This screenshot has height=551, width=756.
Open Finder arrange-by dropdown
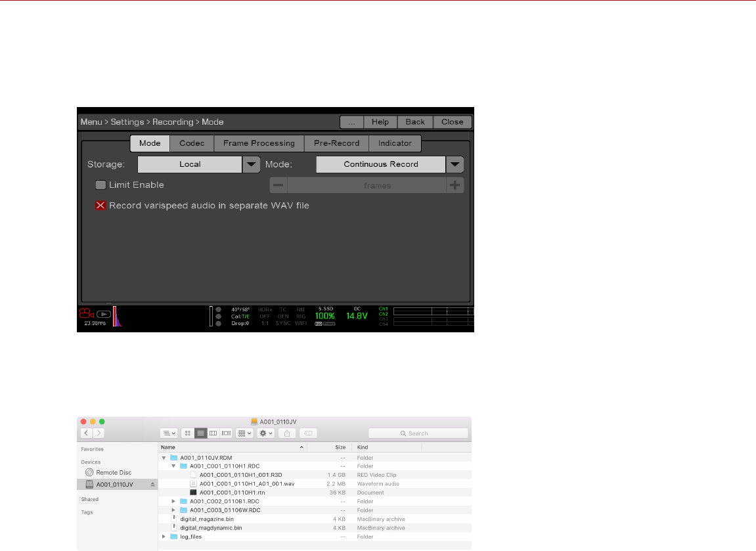245,433
